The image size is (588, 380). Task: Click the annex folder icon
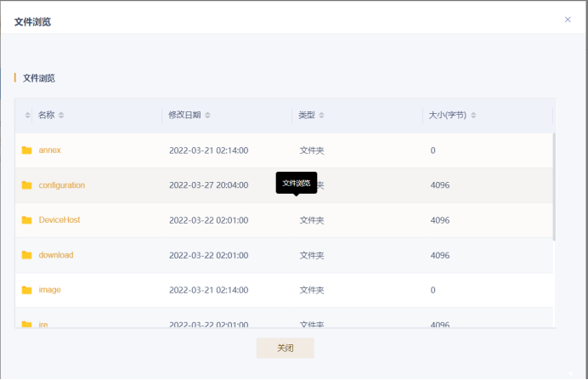pos(27,150)
